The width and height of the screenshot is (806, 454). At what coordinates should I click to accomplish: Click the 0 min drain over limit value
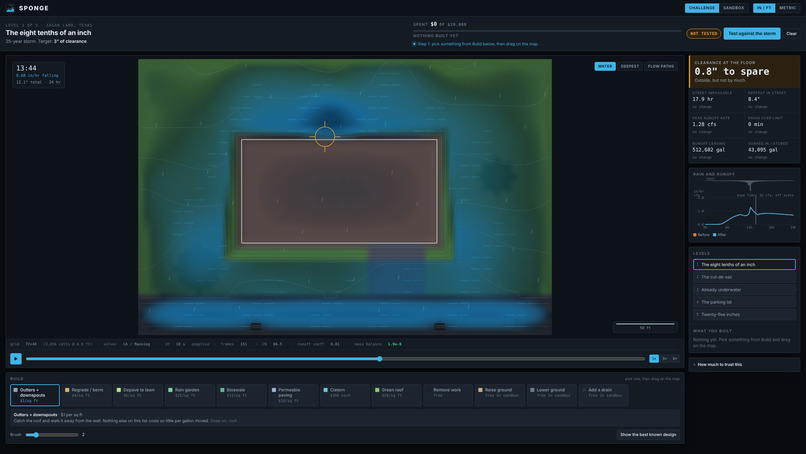(x=756, y=124)
